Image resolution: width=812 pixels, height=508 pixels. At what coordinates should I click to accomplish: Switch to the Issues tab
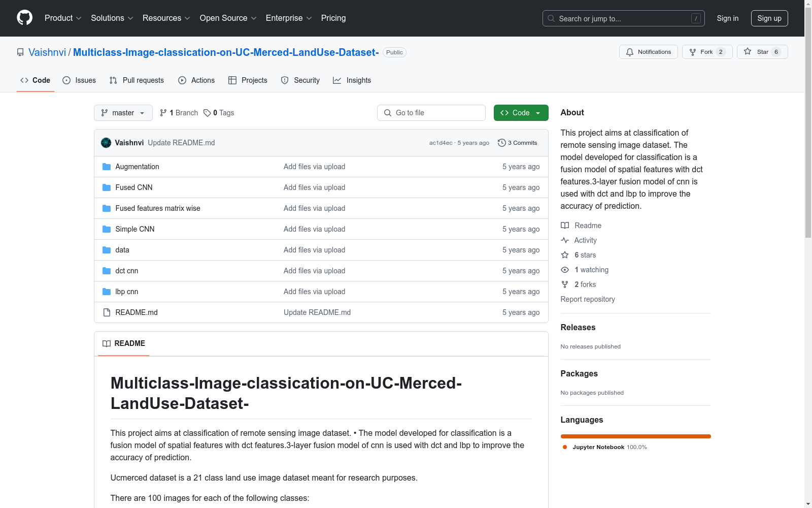click(79, 80)
